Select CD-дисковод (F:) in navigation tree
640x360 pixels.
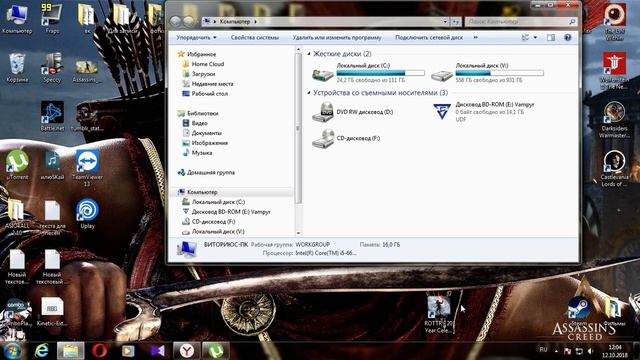(213, 222)
